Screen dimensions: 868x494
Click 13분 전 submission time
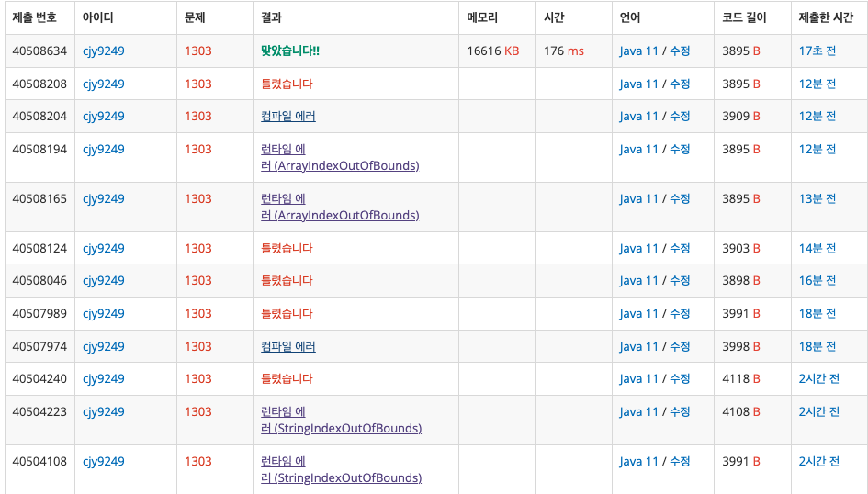[x=817, y=198]
